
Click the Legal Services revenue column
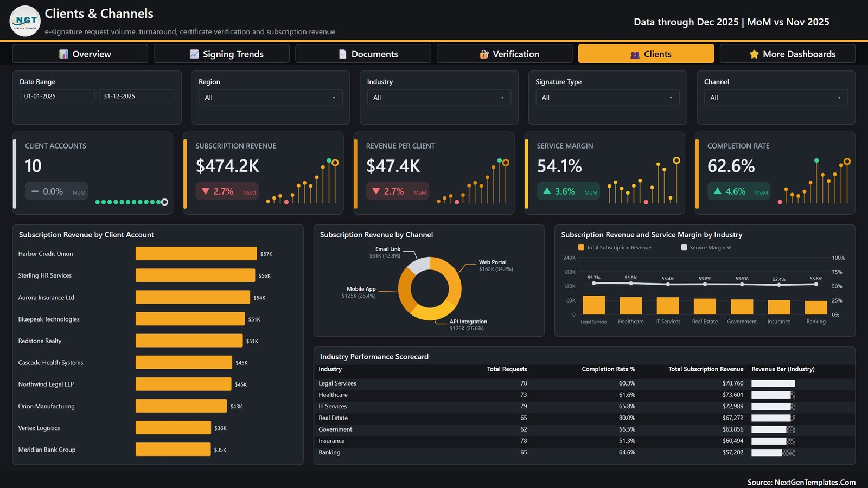593,305
